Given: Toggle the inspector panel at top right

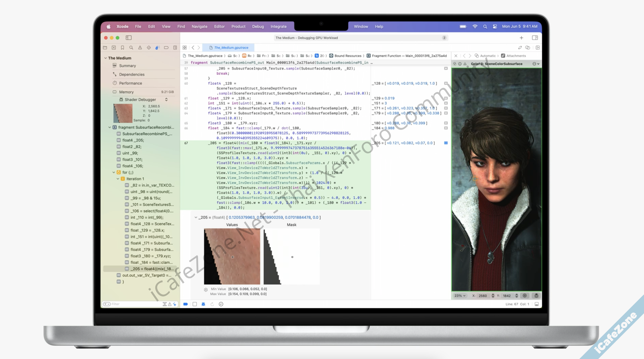Looking at the screenshot, I should coord(535,38).
